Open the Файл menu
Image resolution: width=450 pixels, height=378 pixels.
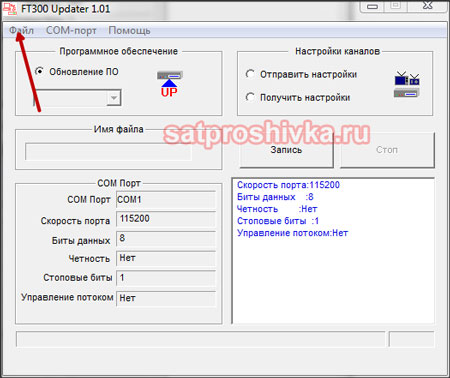tap(21, 30)
